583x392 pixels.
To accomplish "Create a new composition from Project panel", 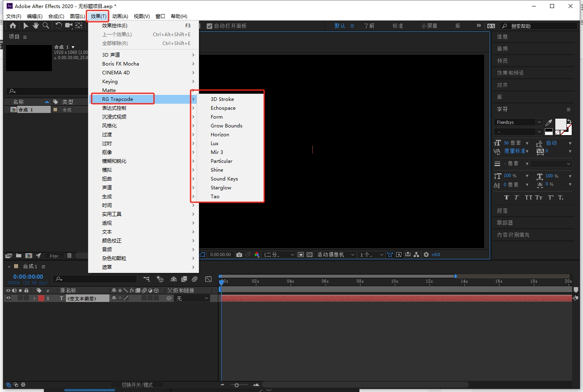I will pos(29,256).
